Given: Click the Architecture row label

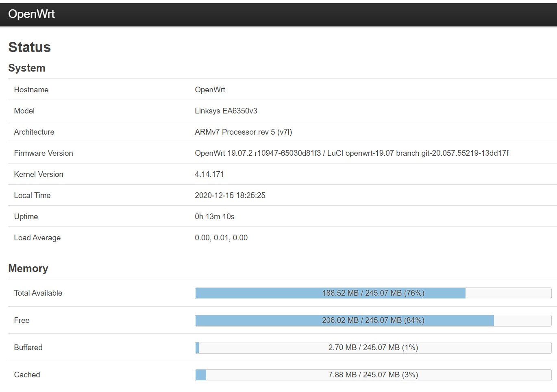Looking at the screenshot, I should coord(34,132).
